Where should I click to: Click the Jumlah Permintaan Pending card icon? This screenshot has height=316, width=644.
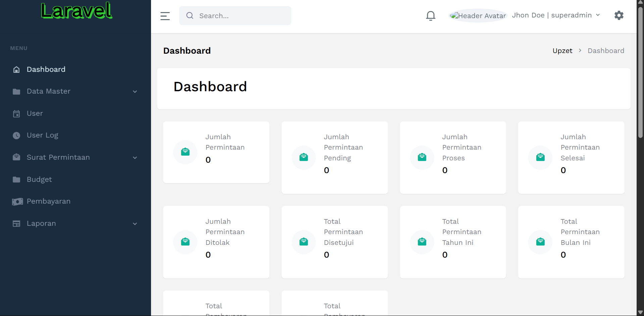(303, 157)
